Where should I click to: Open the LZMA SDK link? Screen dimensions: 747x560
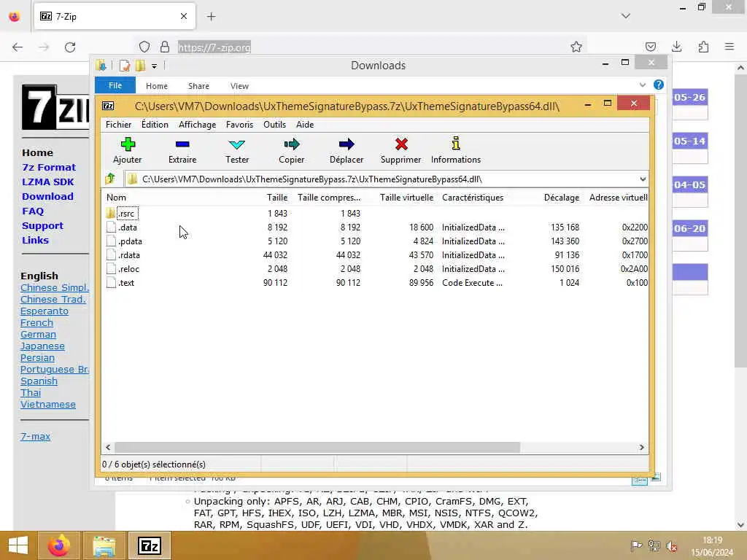point(47,182)
